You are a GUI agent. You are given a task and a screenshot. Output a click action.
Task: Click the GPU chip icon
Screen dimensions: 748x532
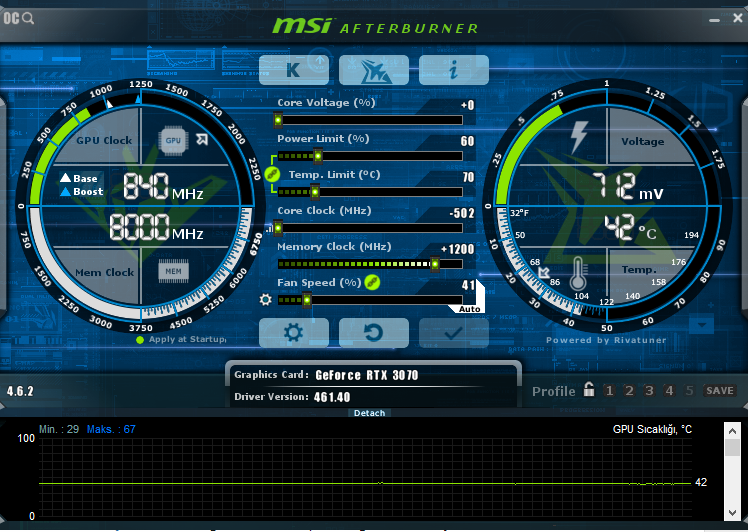[x=173, y=140]
